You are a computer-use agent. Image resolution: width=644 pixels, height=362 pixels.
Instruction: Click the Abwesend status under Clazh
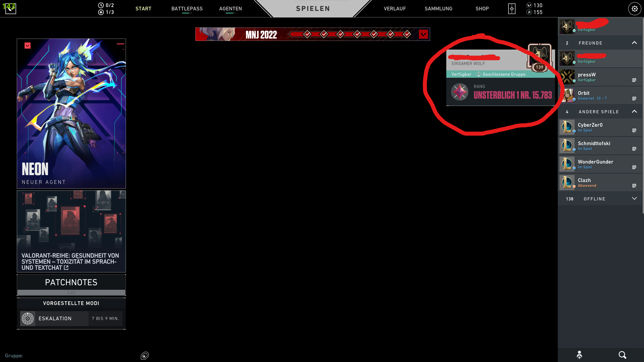(x=587, y=186)
